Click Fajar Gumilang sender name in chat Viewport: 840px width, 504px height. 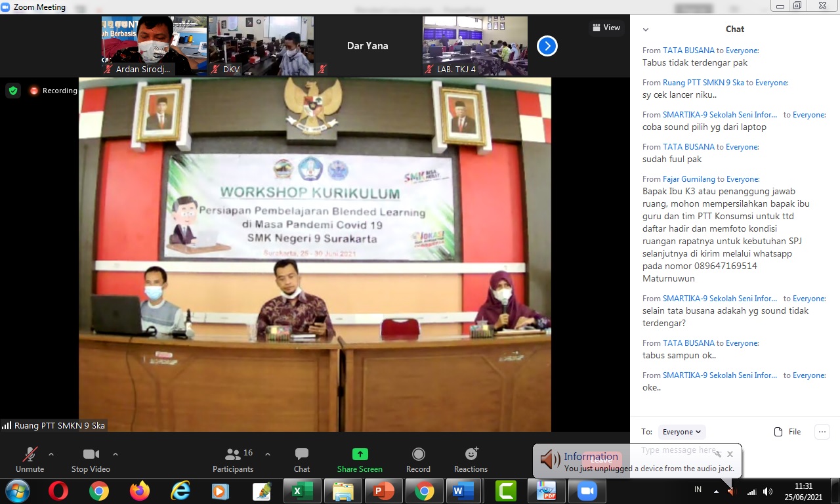689,178
